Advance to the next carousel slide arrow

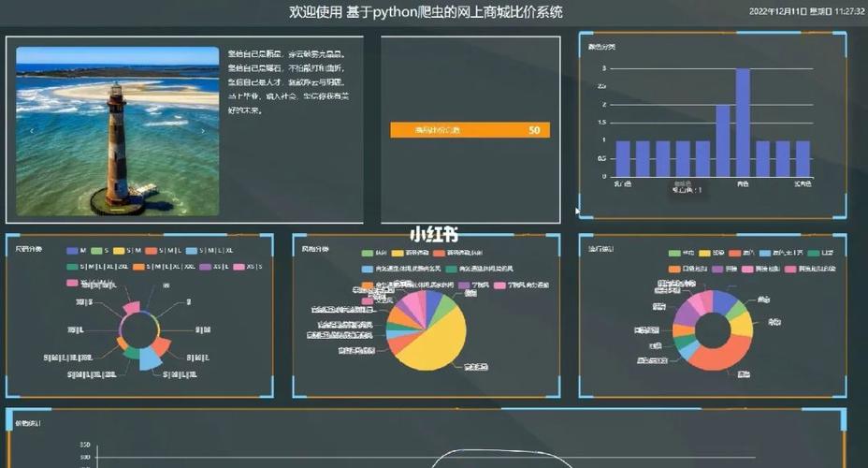[203, 131]
